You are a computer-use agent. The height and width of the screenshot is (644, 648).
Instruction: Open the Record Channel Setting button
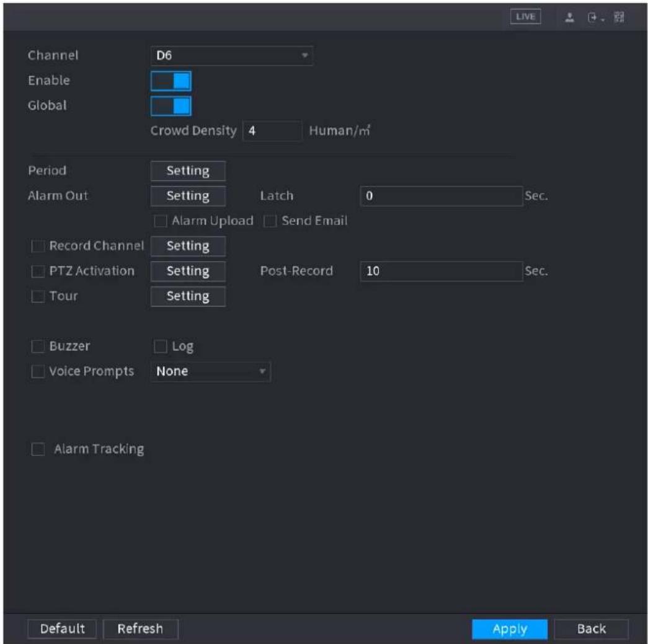[188, 246]
